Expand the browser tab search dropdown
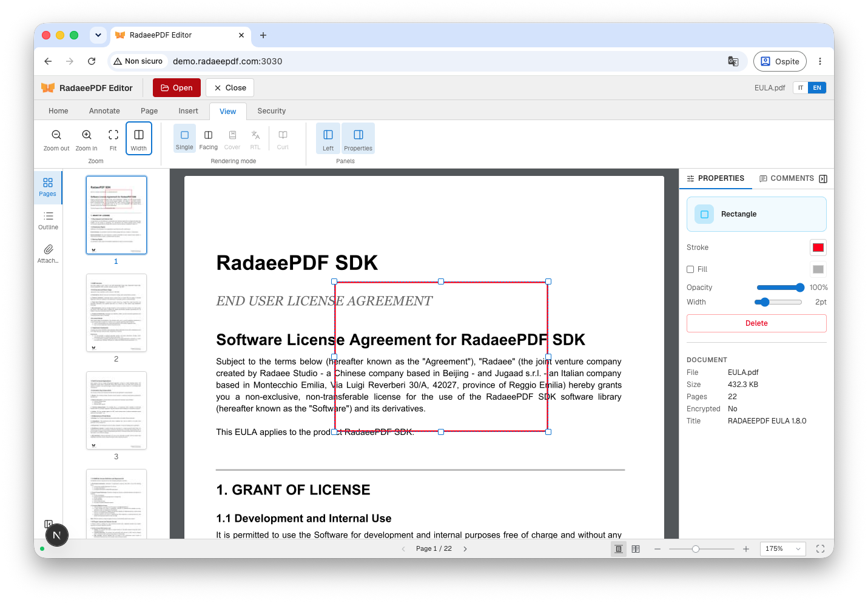Image resolution: width=868 pixels, height=603 pixels. 98,35
